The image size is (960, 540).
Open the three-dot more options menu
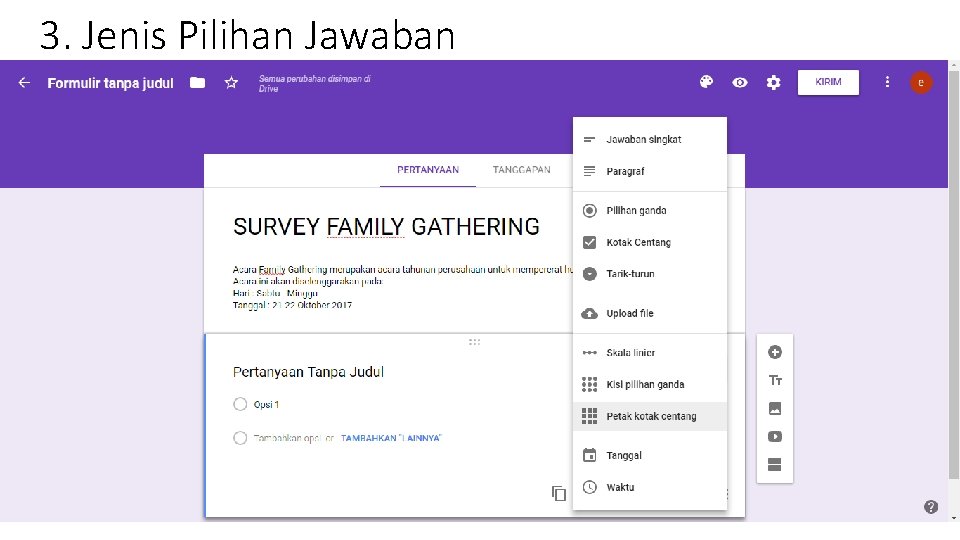(887, 82)
